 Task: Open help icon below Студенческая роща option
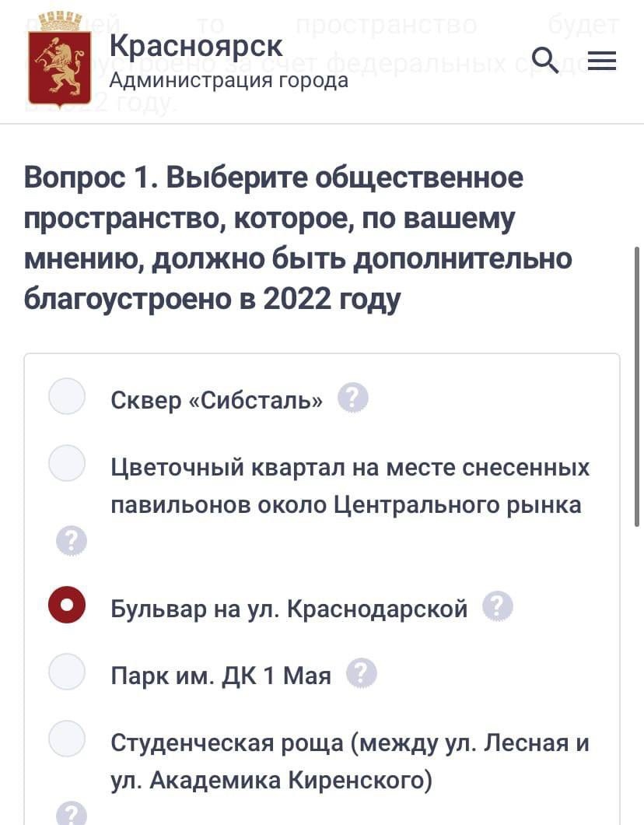[x=72, y=813]
